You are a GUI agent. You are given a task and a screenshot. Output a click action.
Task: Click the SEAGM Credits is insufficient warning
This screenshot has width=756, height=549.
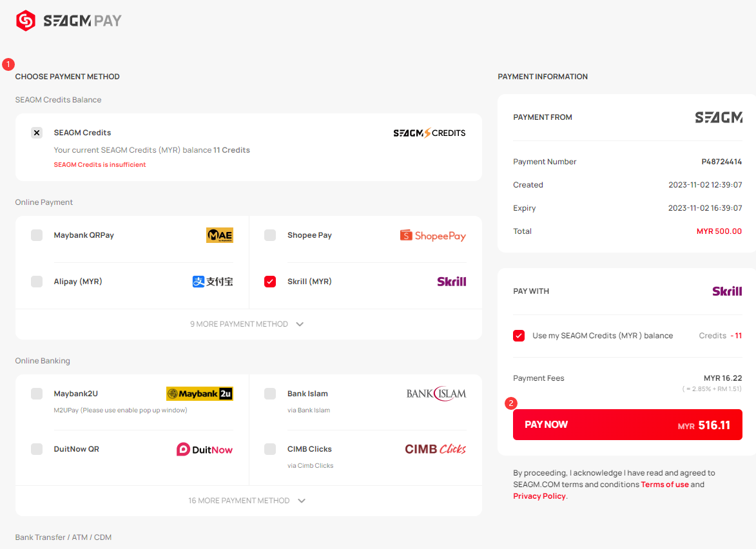point(100,165)
